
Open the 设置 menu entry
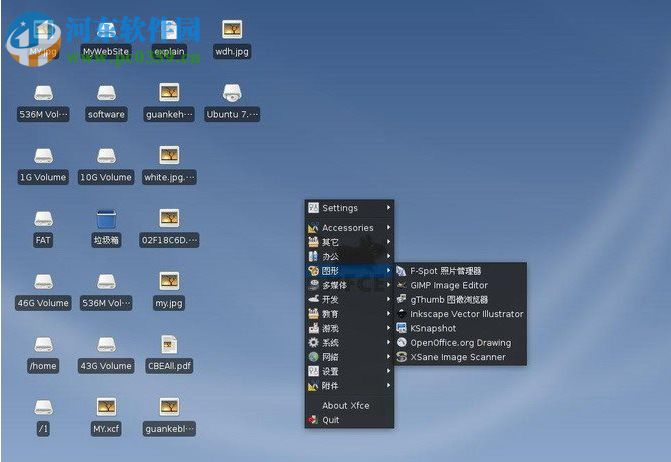coord(349,371)
